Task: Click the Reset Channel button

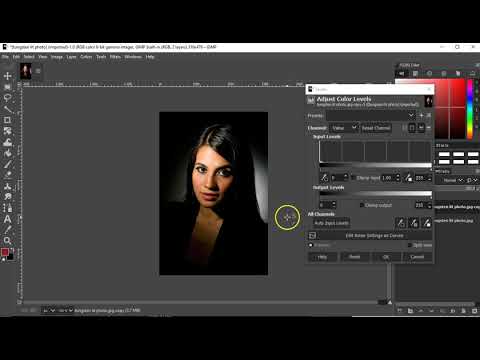Action: click(x=376, y=128)
